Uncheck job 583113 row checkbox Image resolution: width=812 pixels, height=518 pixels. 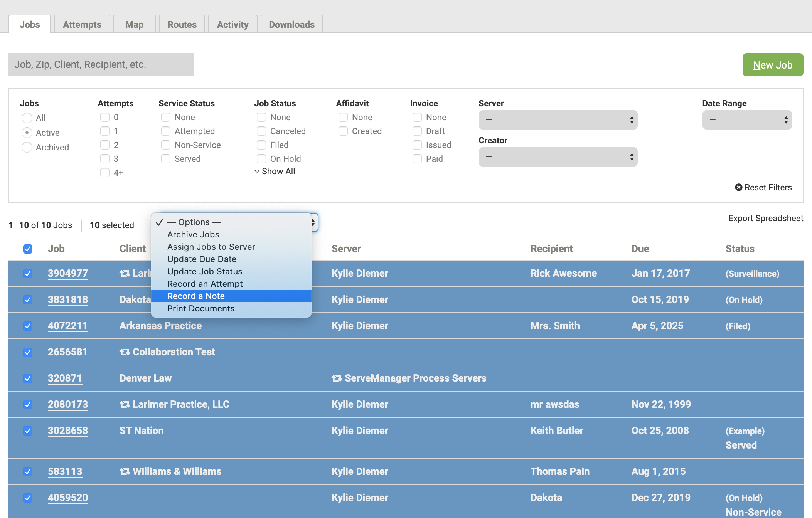click(x=27, y=472)
